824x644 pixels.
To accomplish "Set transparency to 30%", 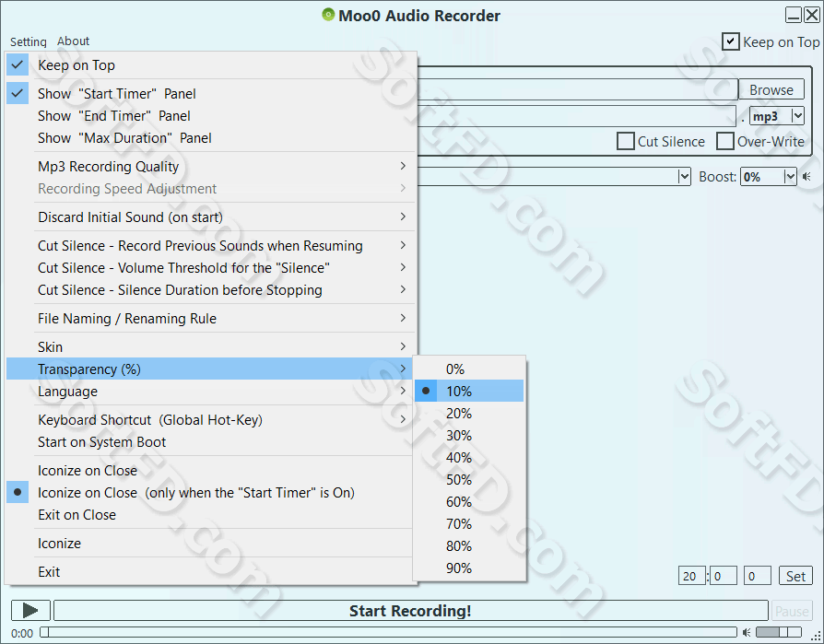I will (469, 435).
